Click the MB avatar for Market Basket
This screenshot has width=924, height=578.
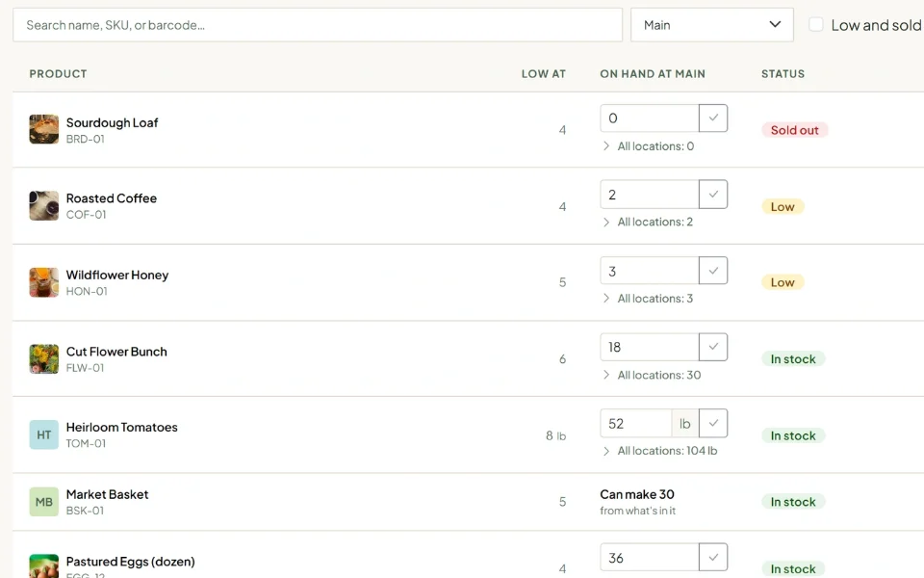click(x=44, y=502)
